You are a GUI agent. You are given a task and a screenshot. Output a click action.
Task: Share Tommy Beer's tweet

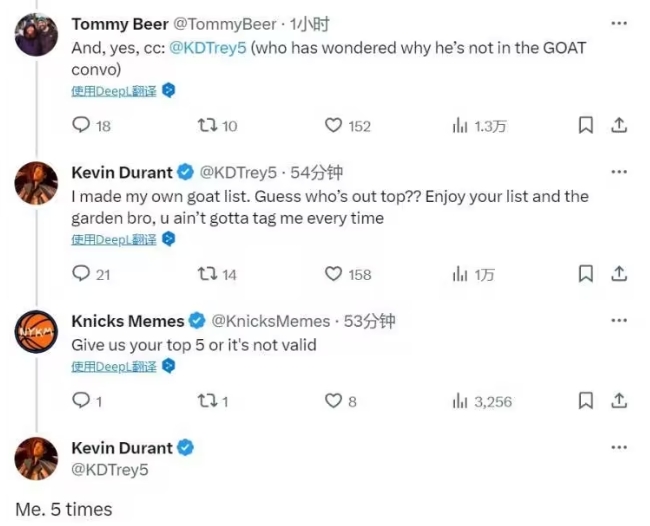(x=619, y=125)
